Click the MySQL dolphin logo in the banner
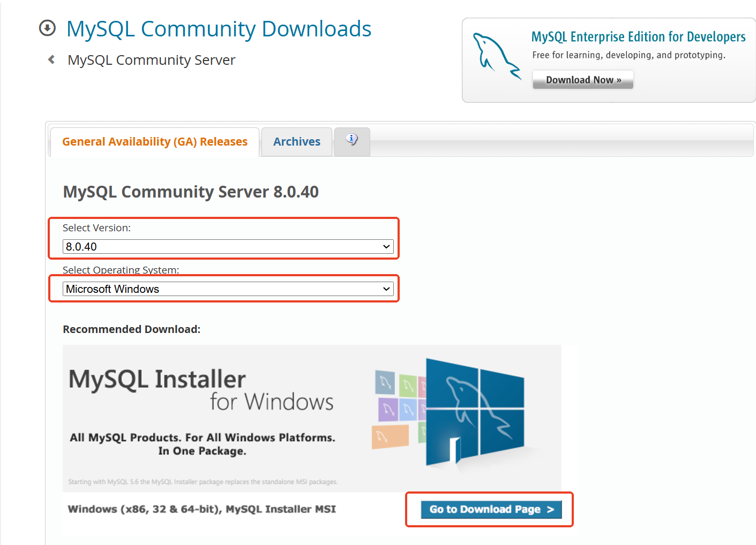756x545 pixels. tap(497, 56)
